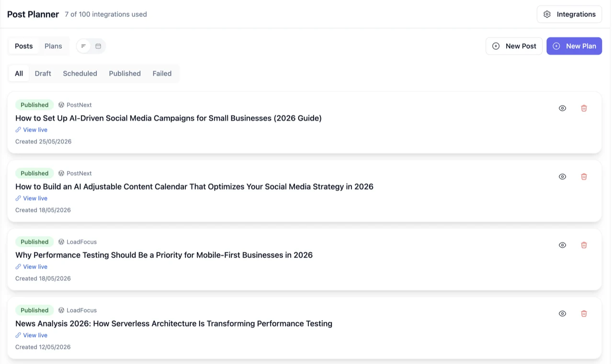Click LoadFocus label on Mobile-First Businesses post
613x364 pixels.
pyautogui.click(x=81, y=242)
